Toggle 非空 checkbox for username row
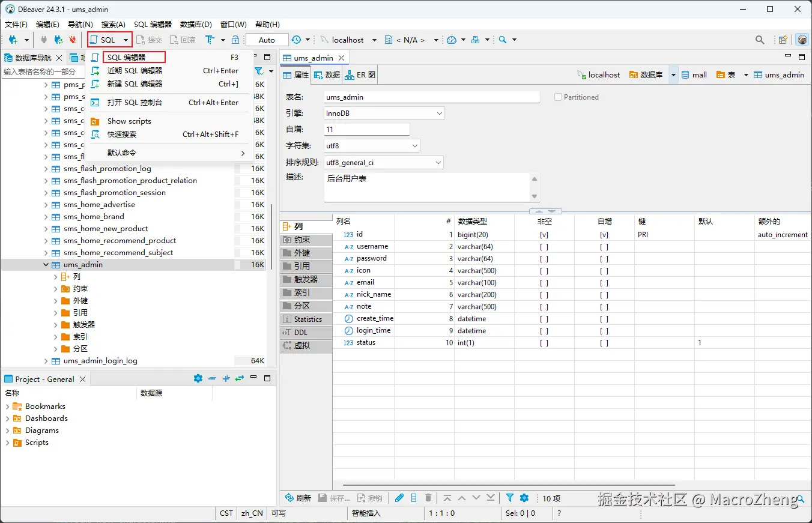This screenshot has width=812, height=523. pyautogui.click(x=544, y=247)
